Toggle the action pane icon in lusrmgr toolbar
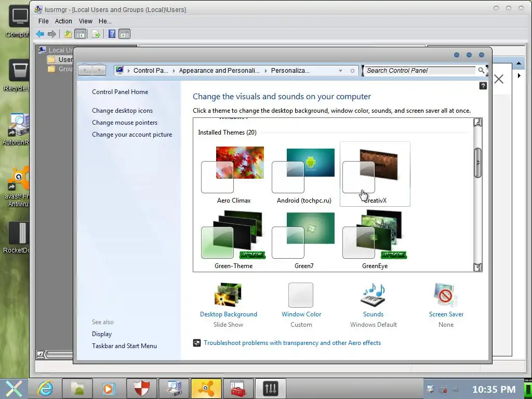This screenshot has height=399, width=532. pos(125,34)
